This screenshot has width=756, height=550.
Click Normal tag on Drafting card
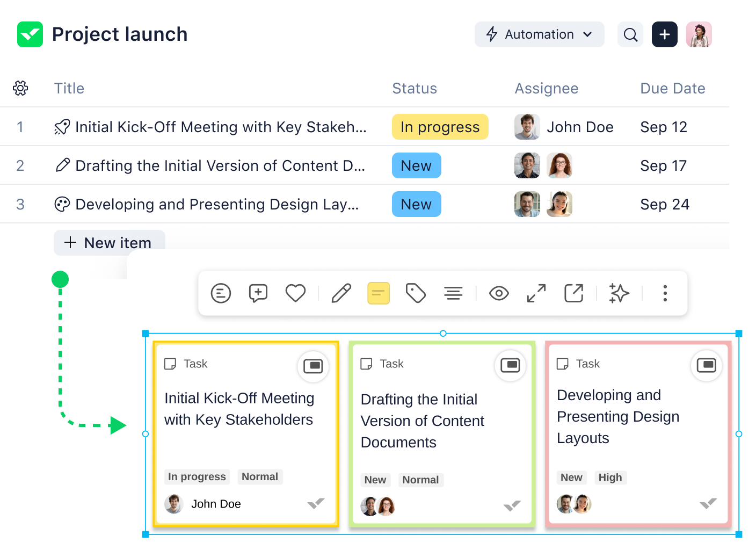pyautogui.click(x=420, y=480)
